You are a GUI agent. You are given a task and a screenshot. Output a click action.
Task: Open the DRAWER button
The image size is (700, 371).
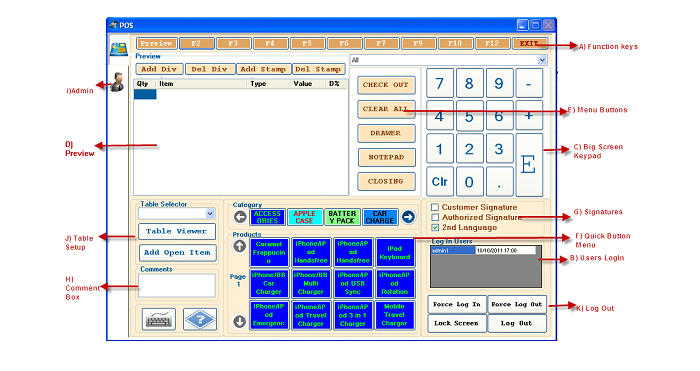pos(386,133)
